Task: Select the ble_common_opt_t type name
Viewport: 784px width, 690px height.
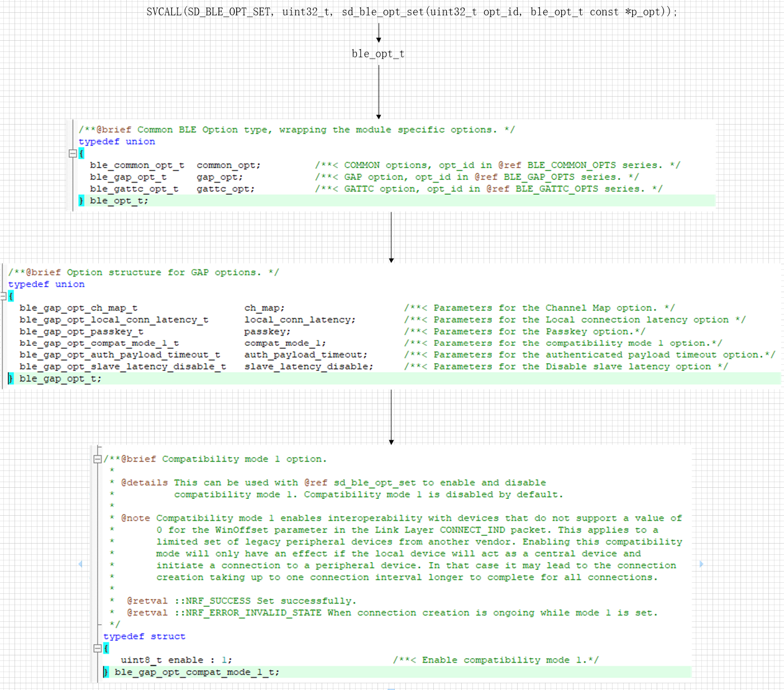Action: (x=137, y=165)
